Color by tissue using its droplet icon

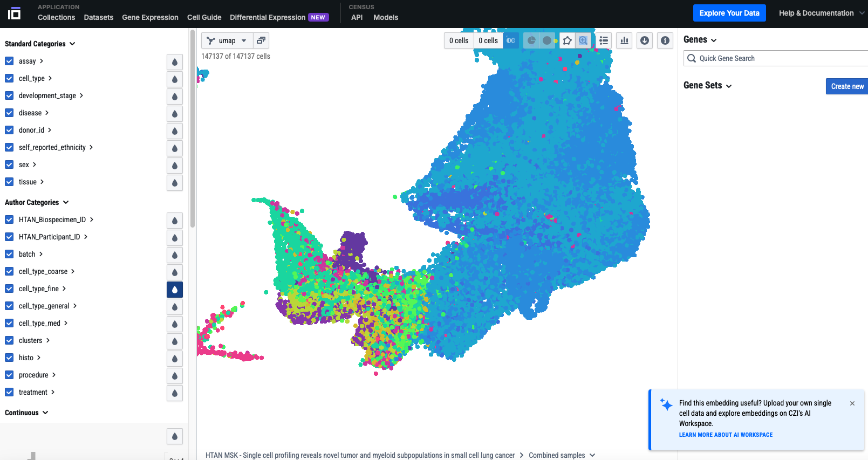tap(175, 183)
